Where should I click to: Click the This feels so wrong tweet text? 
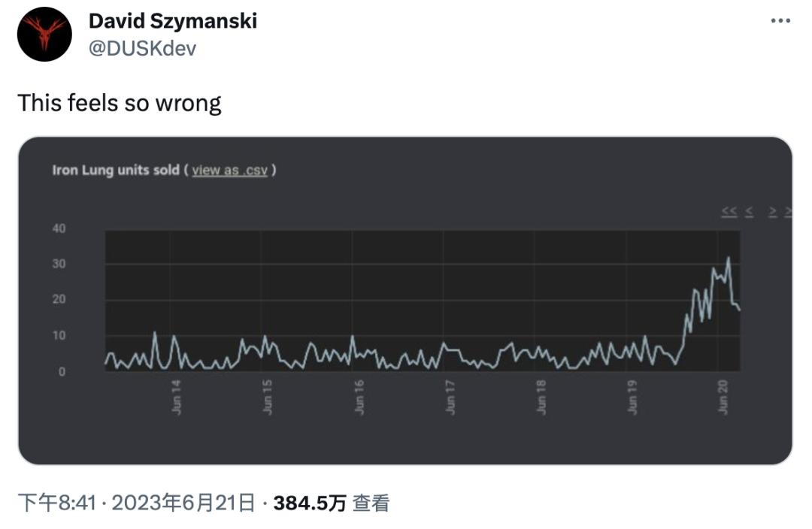120,103
